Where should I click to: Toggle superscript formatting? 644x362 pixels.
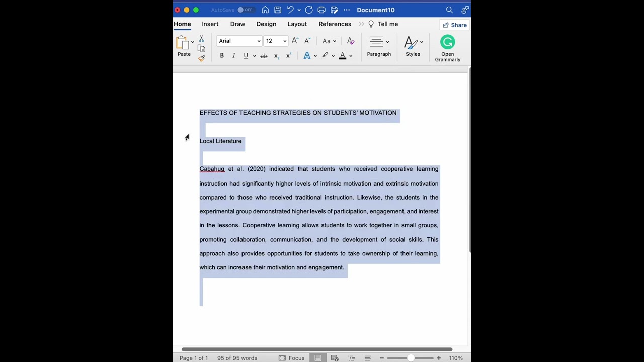tap(288, 56)
